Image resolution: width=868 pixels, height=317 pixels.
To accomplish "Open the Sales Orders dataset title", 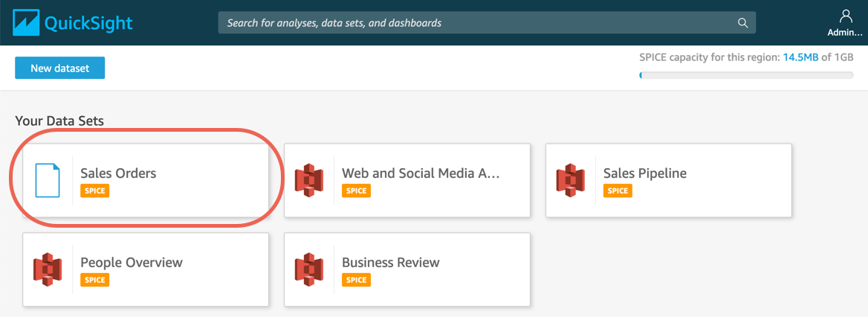I will coord(118,173).
